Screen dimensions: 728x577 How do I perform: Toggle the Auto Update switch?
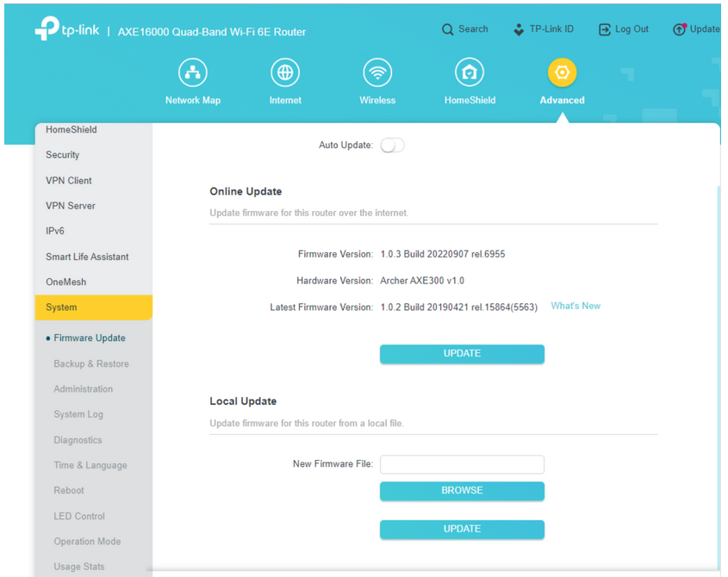(392, 146)
